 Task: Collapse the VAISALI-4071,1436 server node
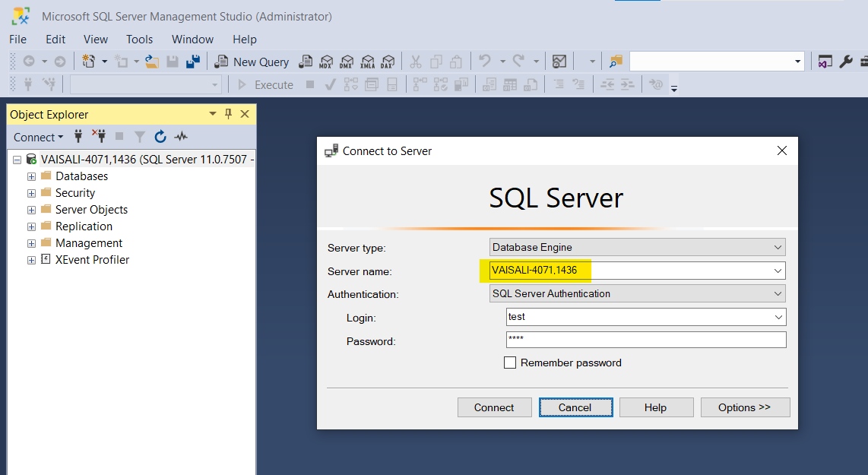tap(17, 160)
